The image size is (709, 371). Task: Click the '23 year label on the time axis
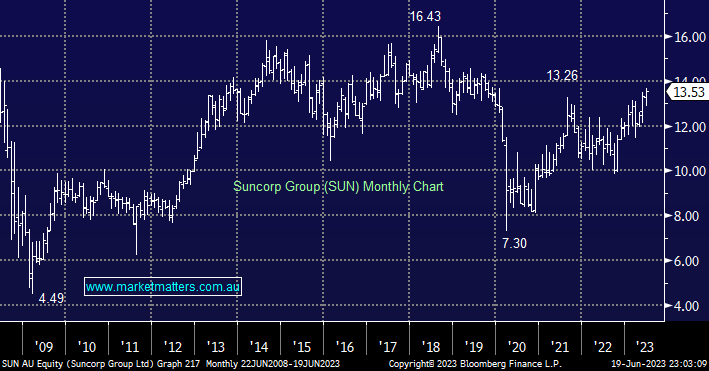coord(644,347)
